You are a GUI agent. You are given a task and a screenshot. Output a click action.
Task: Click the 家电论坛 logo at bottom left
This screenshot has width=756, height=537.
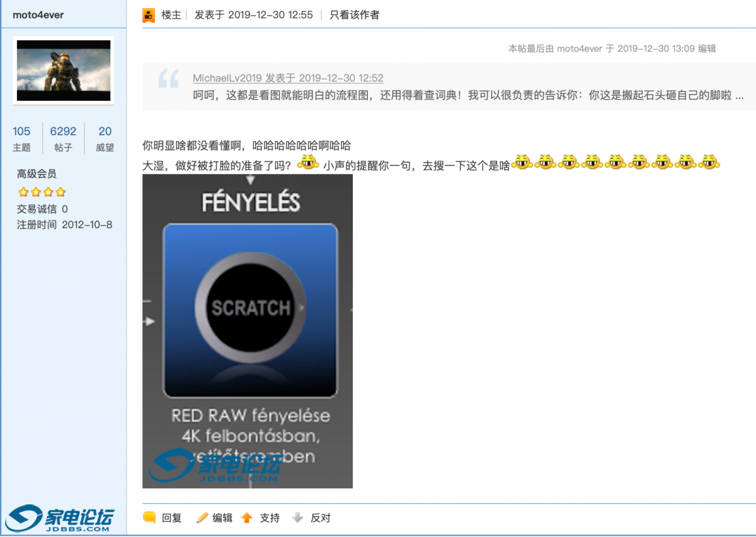pyautogui.click(x=60, y=518)
